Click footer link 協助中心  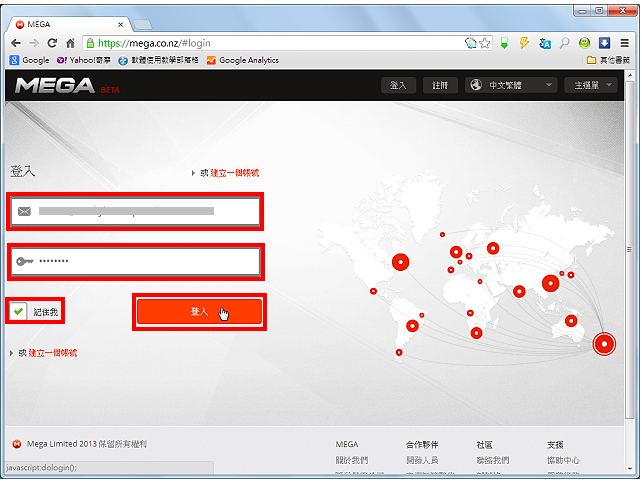[x=563, y=460]
